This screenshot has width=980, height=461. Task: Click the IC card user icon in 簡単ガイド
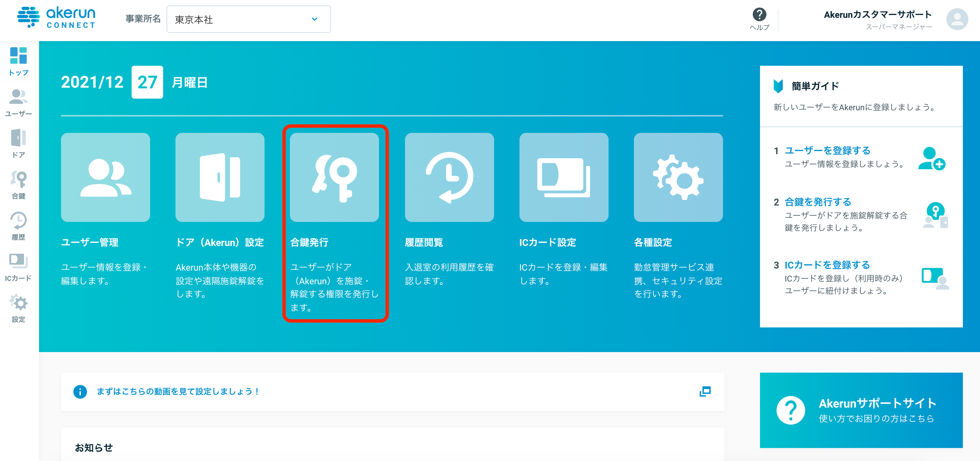(935, 278)
